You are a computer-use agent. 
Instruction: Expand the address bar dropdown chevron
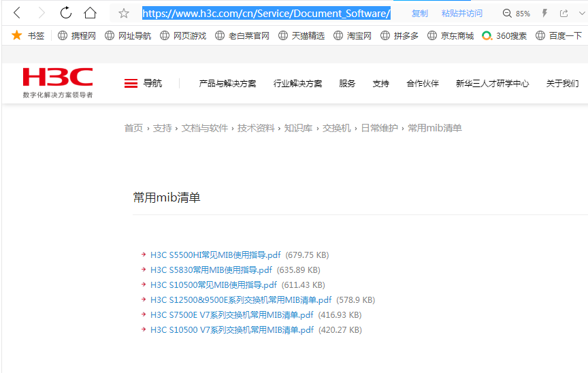point(582,14)
